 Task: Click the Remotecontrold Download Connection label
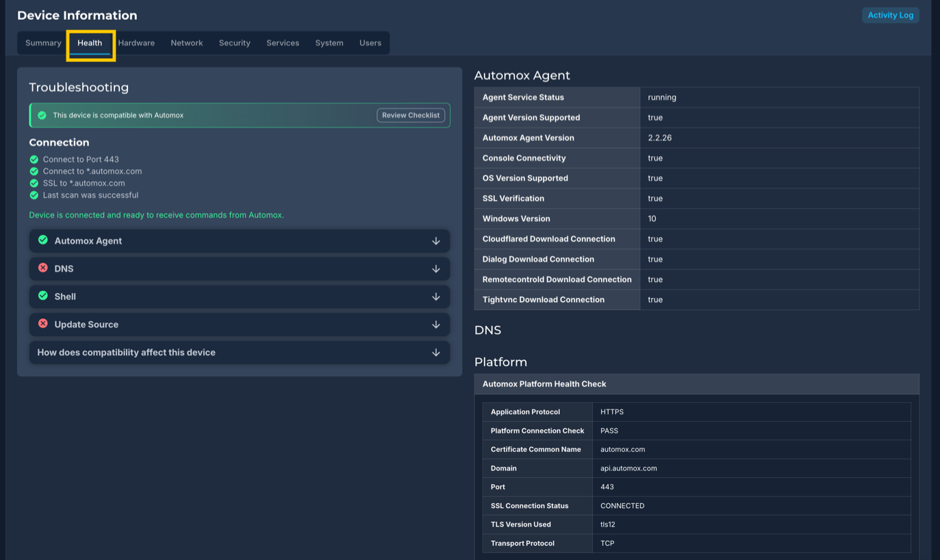(557, 279)
